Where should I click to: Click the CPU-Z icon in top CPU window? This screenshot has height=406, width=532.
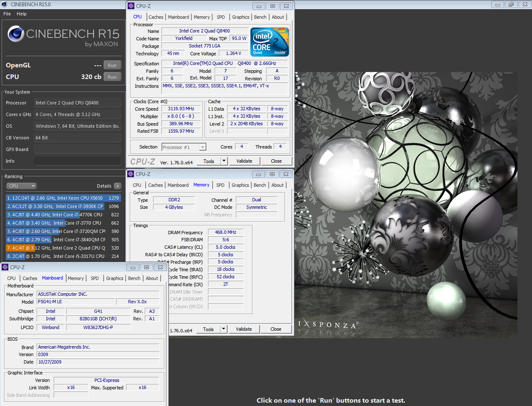click(x=131, y=6)
